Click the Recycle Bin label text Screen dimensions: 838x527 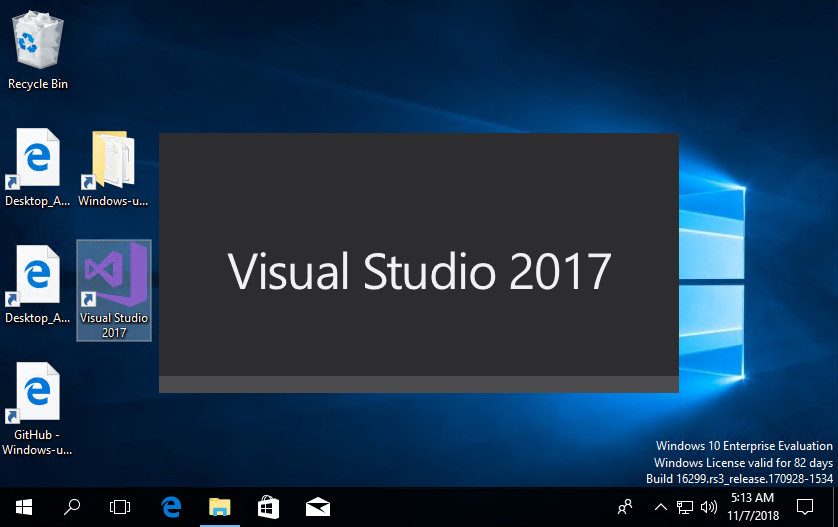(37, 84)
